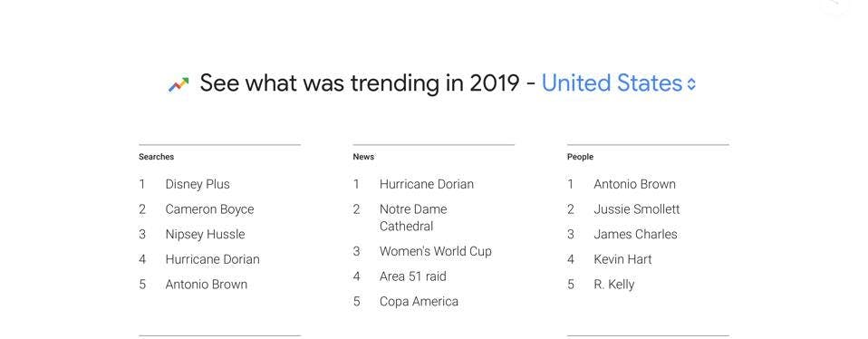Click the People category heading

(x=580, y=157)
